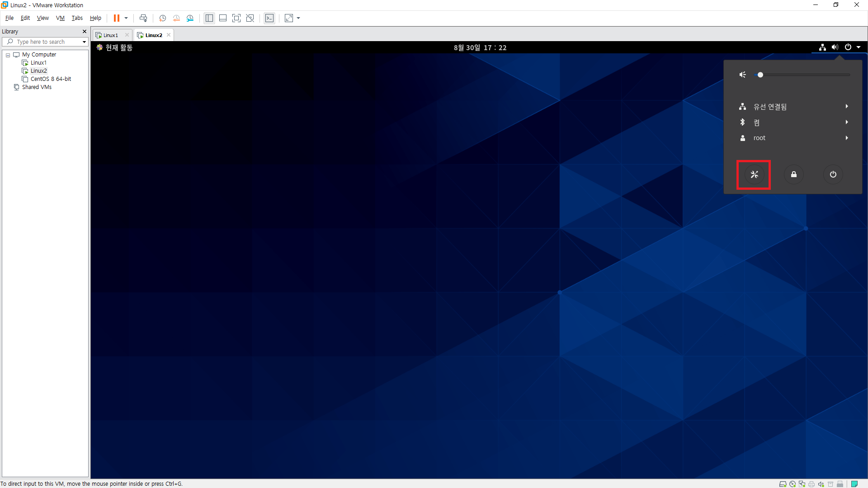Collapse the My Computer tree node
868x488 pixels.
point(8,55)
